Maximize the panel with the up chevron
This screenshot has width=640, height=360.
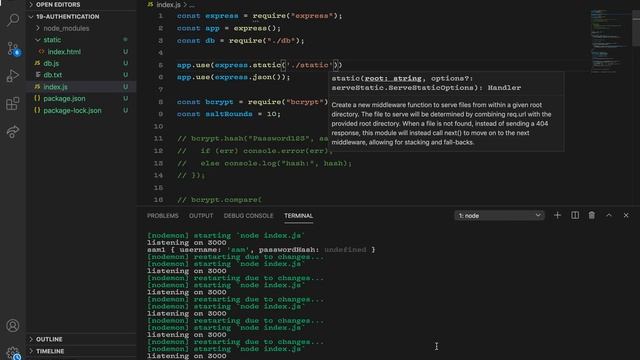click(x=609, y=215)
